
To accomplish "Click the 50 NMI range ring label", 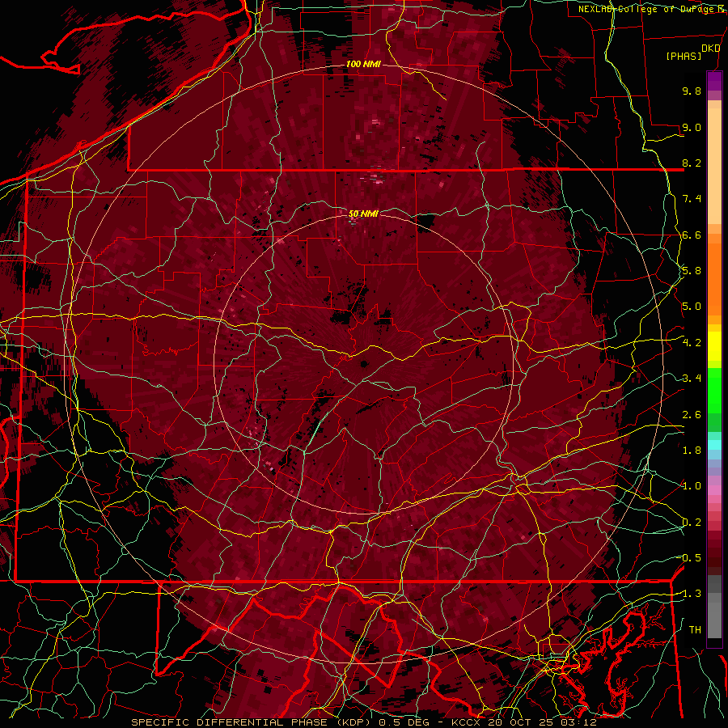I will click(x=363, y=214).
